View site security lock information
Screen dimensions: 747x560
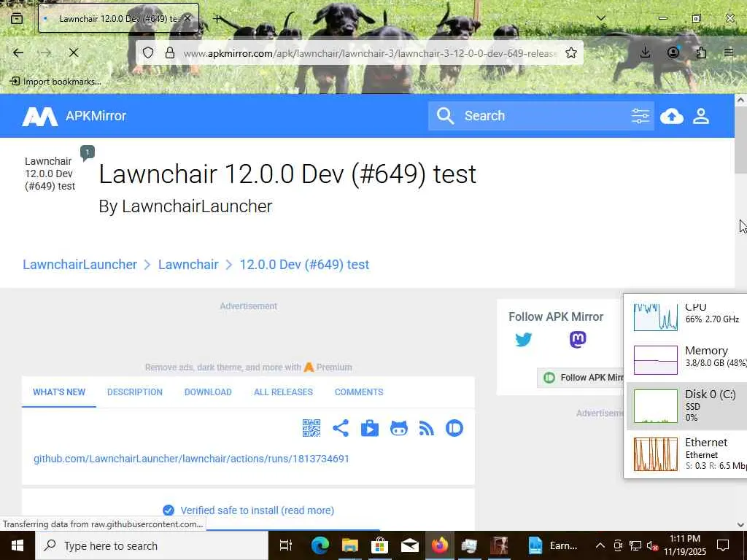click(x=169, y=52)
